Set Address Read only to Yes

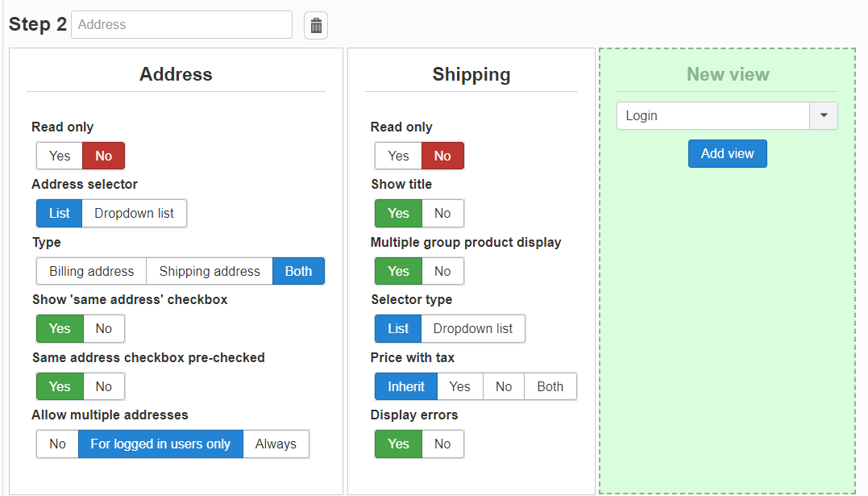coord(60,156)
